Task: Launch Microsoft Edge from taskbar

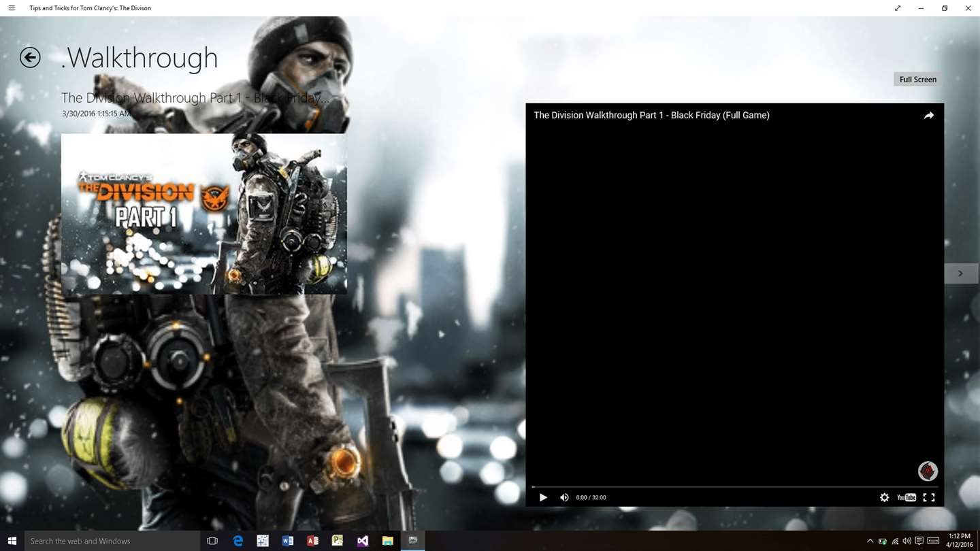Action: [x=238, y=541]
